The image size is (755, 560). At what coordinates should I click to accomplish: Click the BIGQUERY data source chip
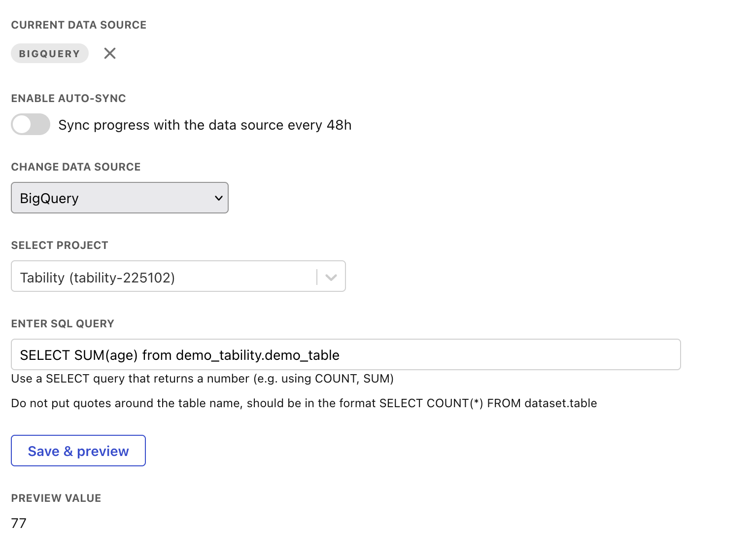(x=49, y=54)
